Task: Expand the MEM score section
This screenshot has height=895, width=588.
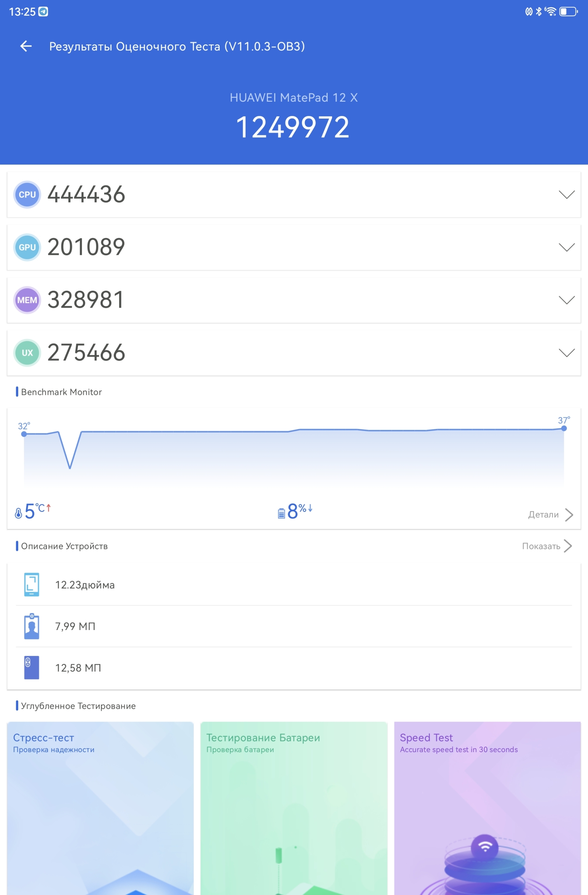Action: tap(566, 300)
